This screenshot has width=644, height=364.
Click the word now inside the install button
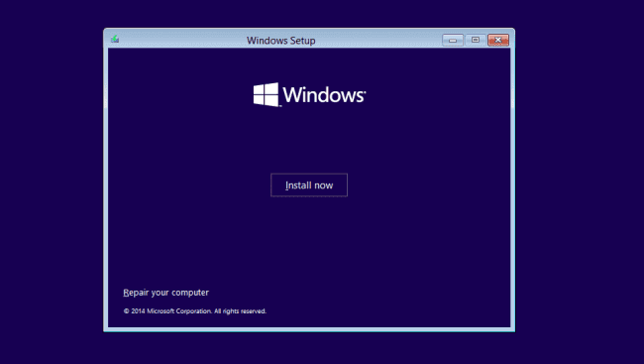pos(324,185)
